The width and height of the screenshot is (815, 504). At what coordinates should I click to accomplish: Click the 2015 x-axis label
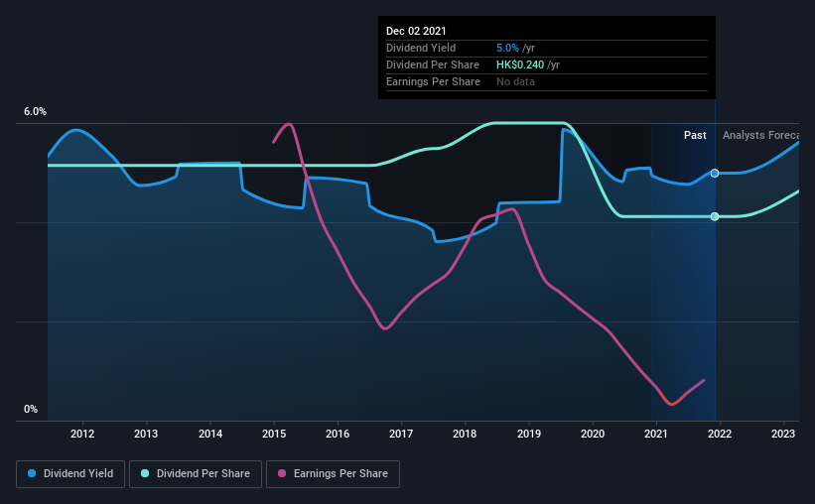(x=274, y=434)
